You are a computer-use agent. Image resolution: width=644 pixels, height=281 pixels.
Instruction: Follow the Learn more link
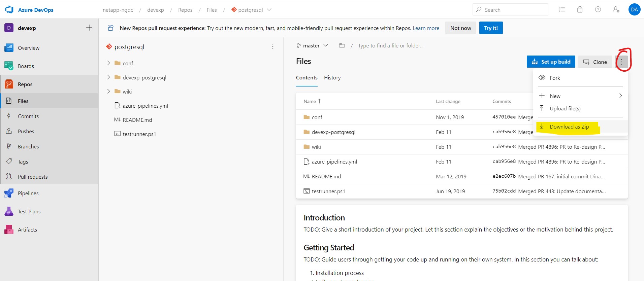pyautogui.click(x=426, y=28)
